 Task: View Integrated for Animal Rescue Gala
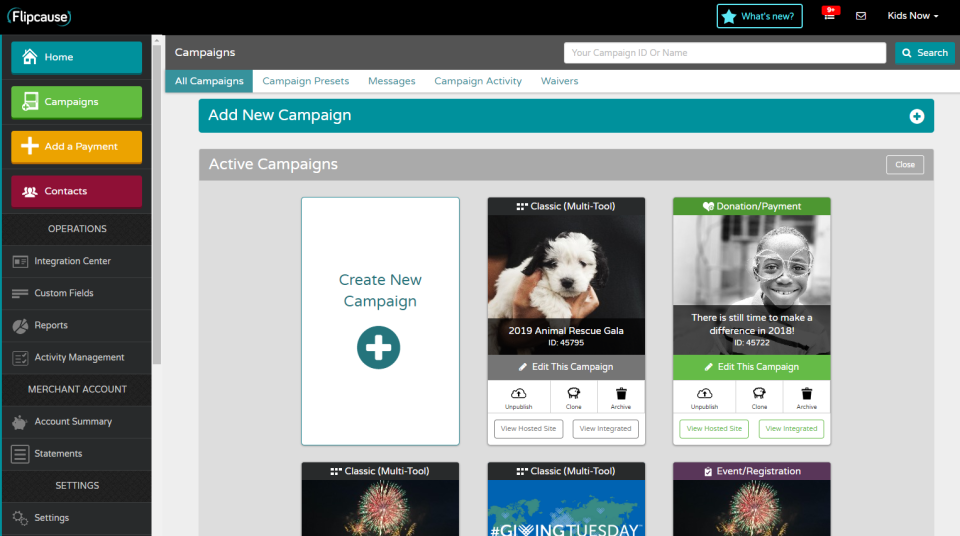point(605,429)
